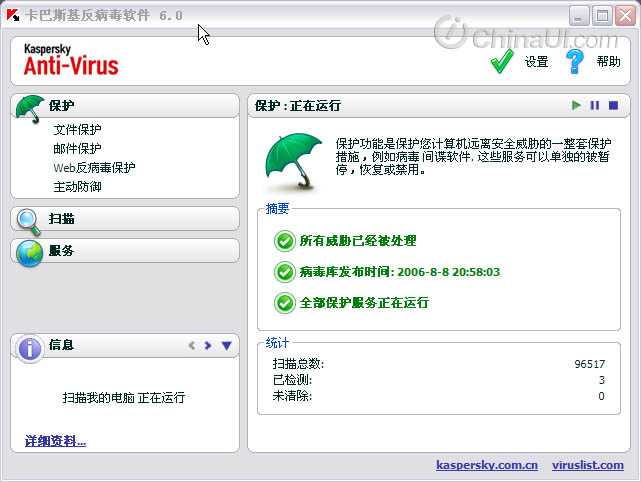Open 文件保护 file protection
This screenshot has height=482, width=641.
point(77,130)
